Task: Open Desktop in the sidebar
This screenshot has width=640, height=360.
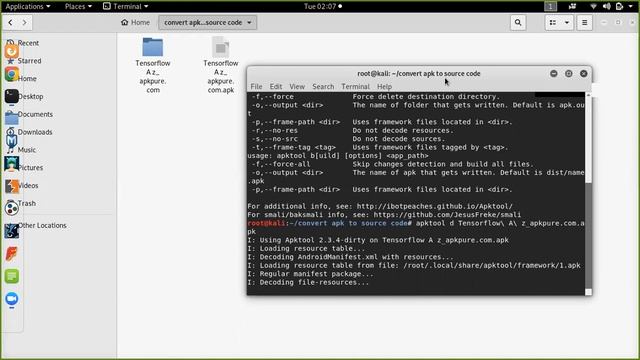Action: tap(31, 96)
